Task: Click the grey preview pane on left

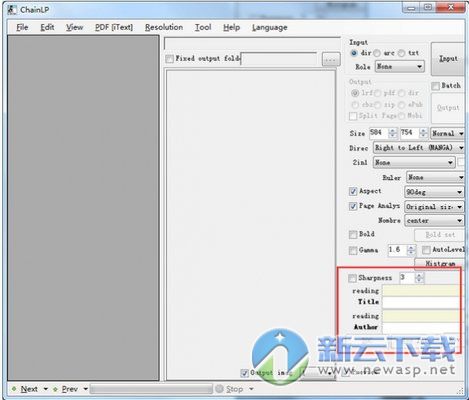Action: [83, 208]
